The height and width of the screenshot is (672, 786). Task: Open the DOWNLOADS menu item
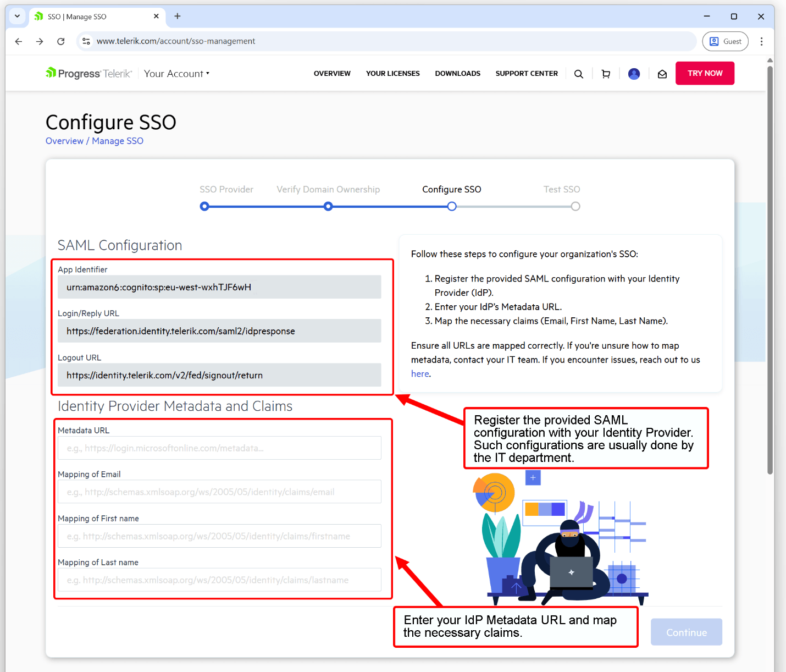coord(458,74)
